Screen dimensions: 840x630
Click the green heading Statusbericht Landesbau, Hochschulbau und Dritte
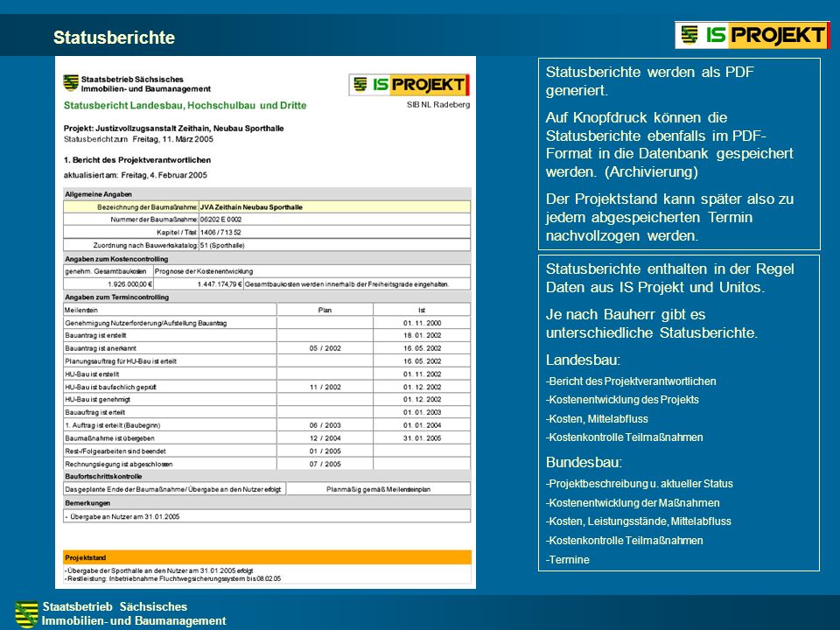[185, 106]
